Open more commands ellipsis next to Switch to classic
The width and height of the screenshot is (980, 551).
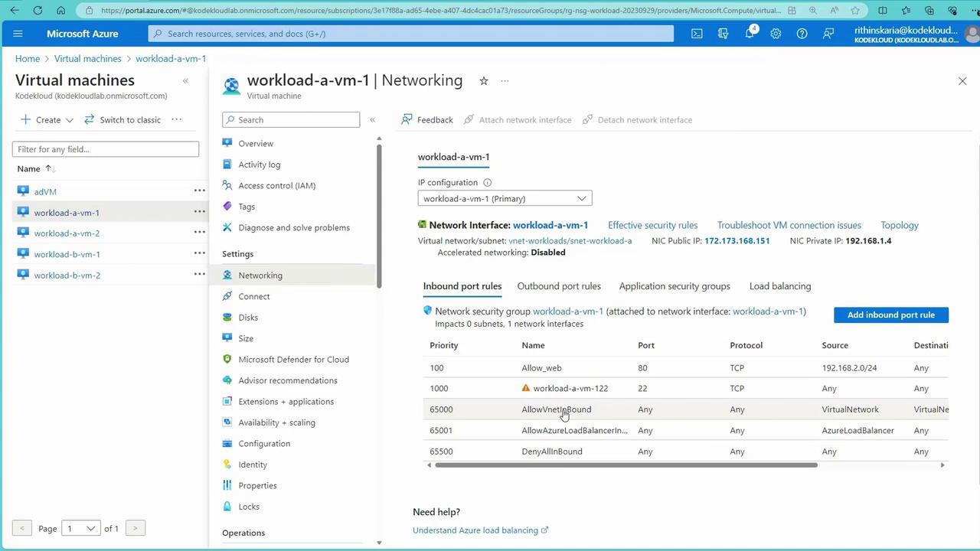coord(177,119)
